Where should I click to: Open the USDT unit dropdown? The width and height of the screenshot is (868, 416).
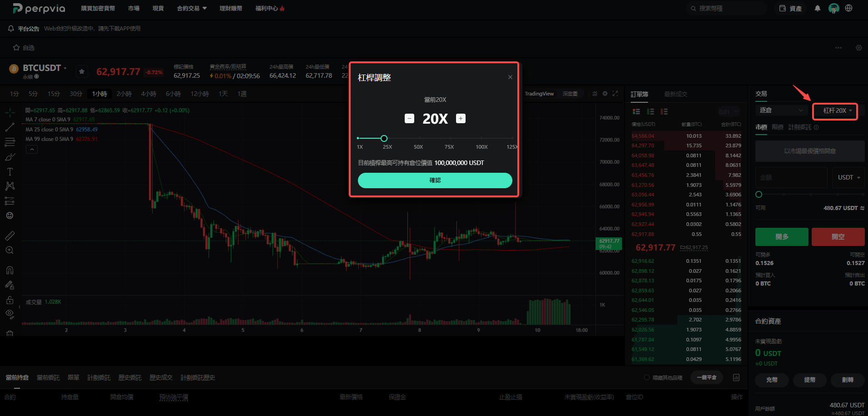[848, 177]
